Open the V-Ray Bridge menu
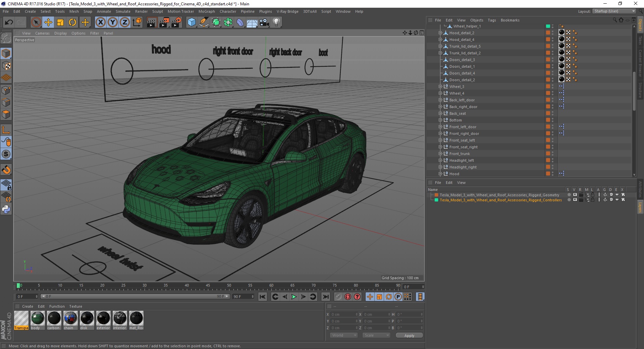The image size is (644, 349). (287, 11)
